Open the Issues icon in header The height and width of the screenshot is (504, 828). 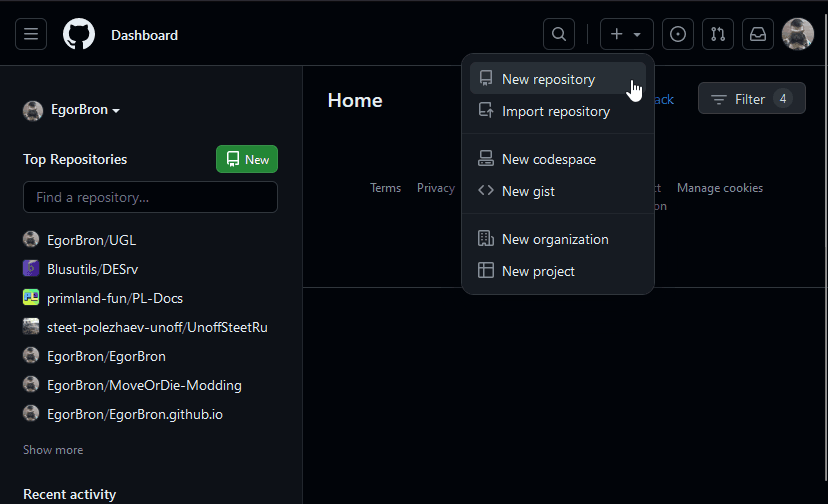[x=678, y=34]
